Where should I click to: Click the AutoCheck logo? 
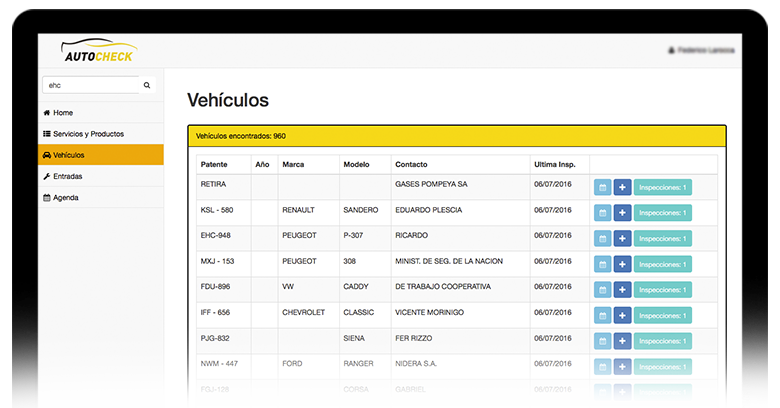99,51
